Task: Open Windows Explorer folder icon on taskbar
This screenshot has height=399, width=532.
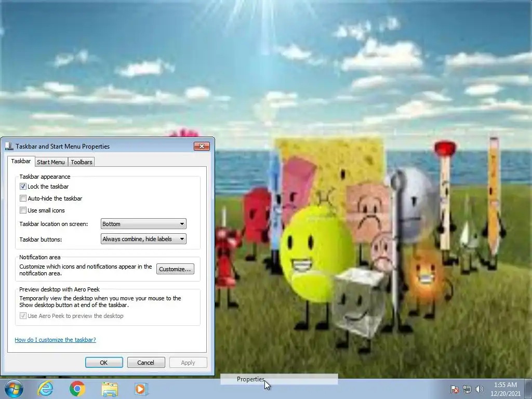Action: (x=110, y=389)
